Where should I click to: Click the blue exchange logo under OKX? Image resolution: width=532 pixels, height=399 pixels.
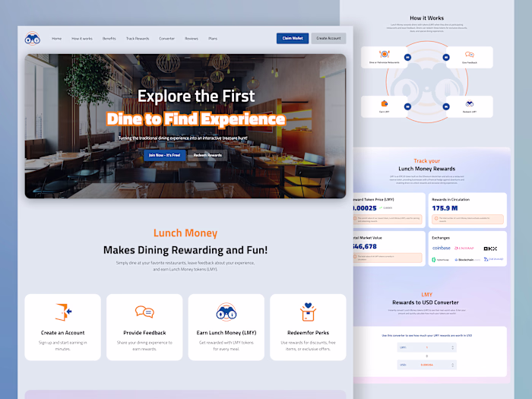[494, 259]
